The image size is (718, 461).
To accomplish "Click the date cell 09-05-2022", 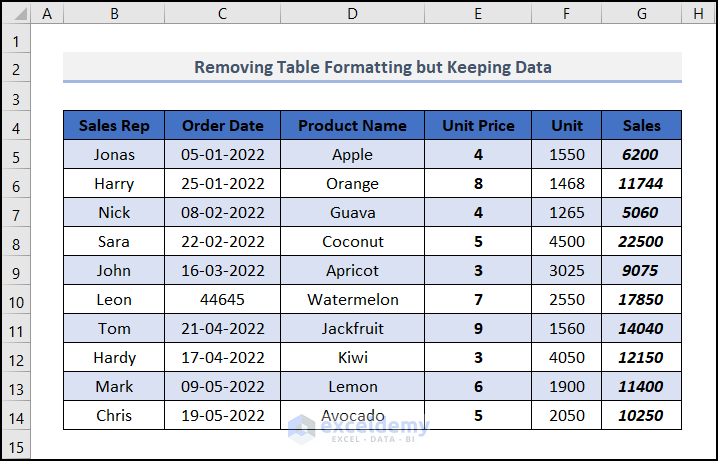I will click(x=223, y=387).
